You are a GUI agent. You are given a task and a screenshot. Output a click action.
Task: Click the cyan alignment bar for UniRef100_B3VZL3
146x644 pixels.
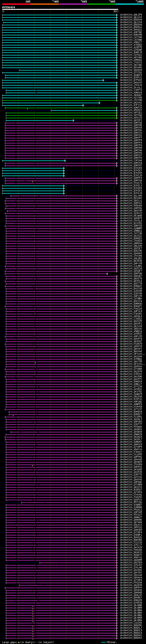coord(34,186)
